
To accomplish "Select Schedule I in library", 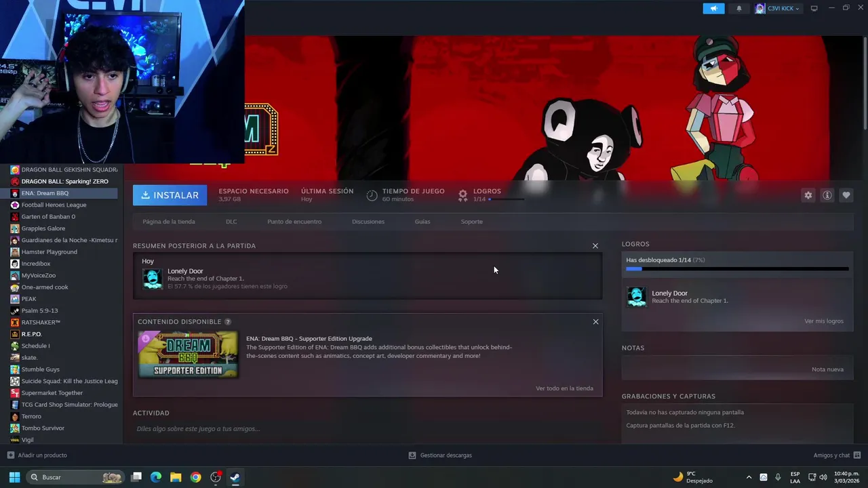I will (x=64, y=346).
